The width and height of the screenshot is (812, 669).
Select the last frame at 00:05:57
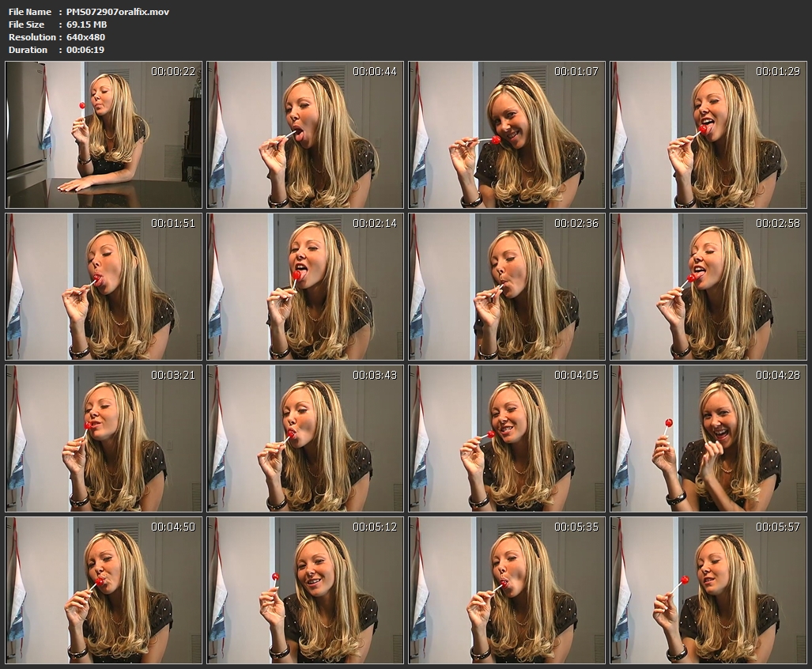pyautogui.click(x=708, y=590)
